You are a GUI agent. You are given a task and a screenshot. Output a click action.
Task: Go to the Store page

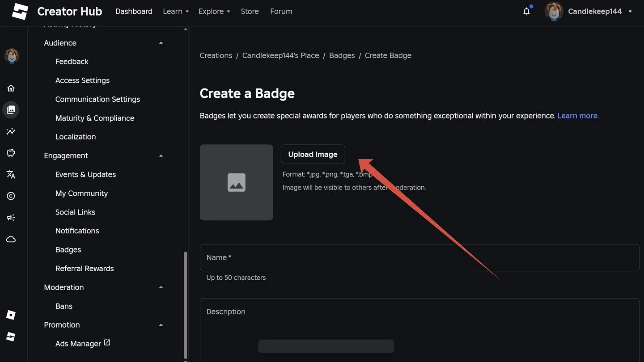(x=250, y=12)
